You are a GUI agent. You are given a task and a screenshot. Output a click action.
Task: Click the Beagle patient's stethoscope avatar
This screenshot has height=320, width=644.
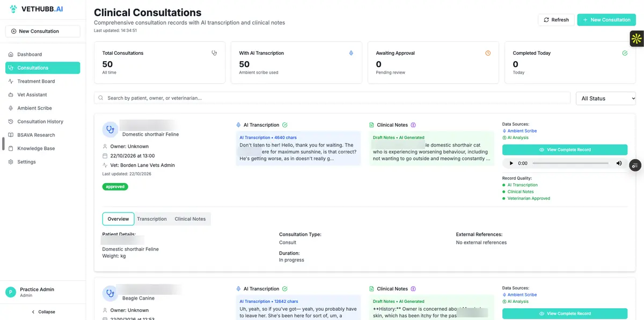pos(111,293)
